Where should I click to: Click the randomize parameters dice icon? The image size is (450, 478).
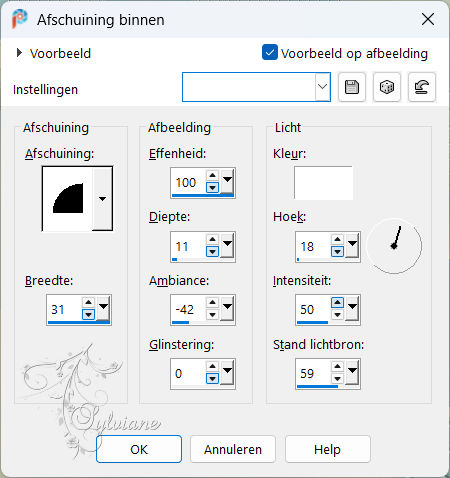387,87
